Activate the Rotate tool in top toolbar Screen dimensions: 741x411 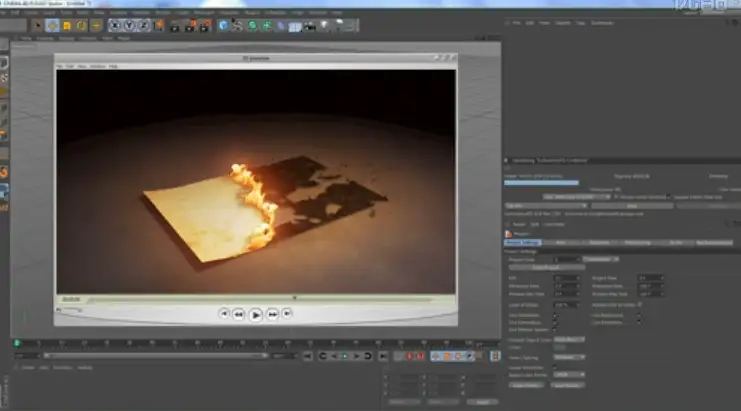(x=82, y=26)
